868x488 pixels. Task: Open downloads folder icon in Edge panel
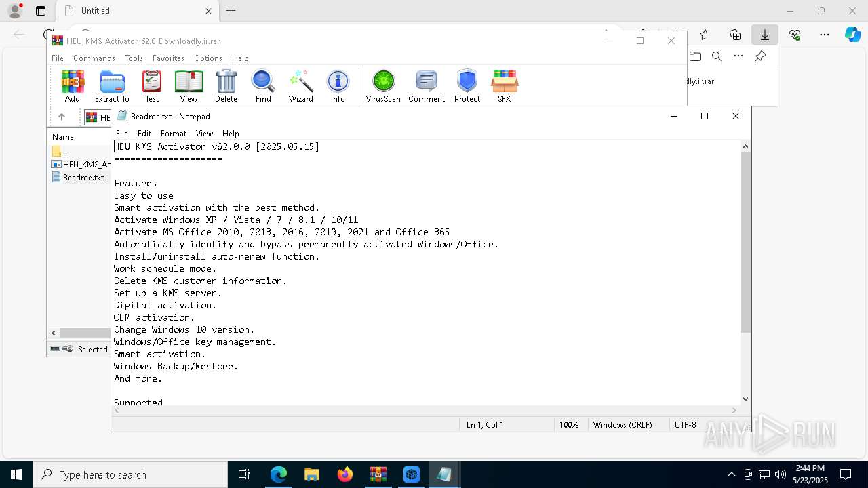click(x=695, y=56)
